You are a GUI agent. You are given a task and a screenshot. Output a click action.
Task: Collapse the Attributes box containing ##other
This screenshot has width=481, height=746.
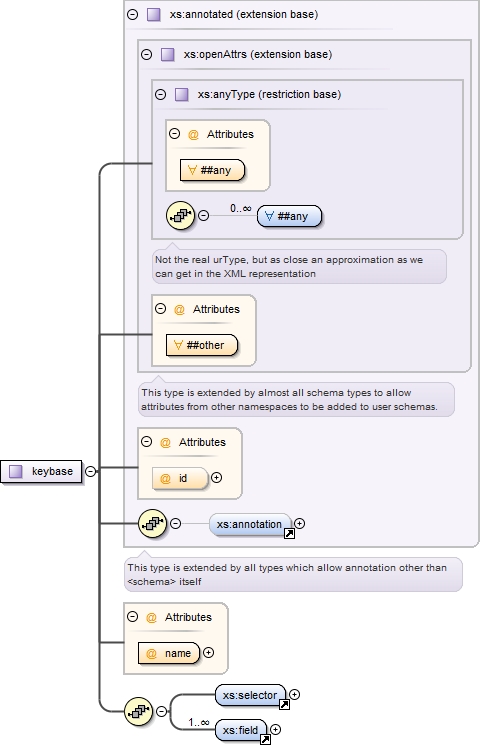[x=161, y=309]
